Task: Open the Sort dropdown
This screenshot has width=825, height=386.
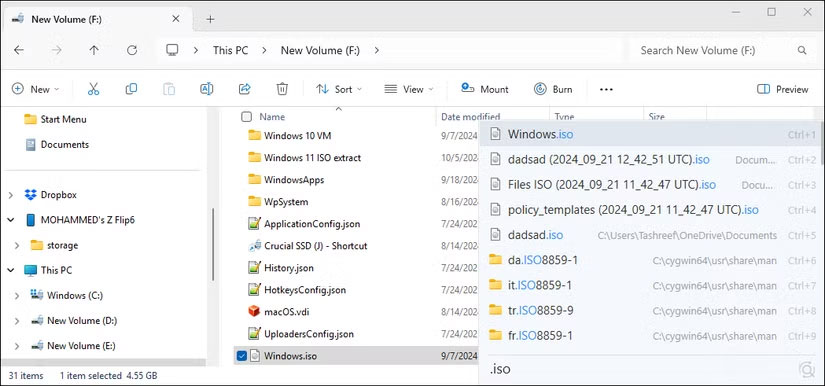Action: [339, 89]
